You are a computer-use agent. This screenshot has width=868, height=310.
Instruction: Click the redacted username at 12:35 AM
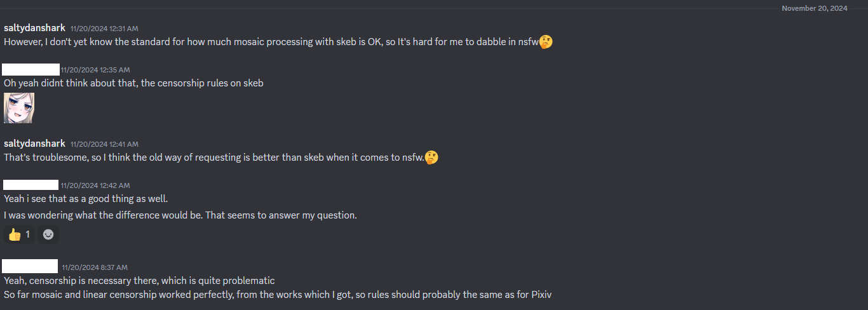31,69
